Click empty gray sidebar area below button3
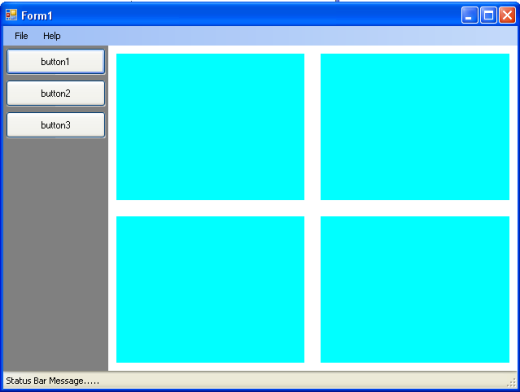The height and width of the screenshot is (392, 520). [56, 253]
